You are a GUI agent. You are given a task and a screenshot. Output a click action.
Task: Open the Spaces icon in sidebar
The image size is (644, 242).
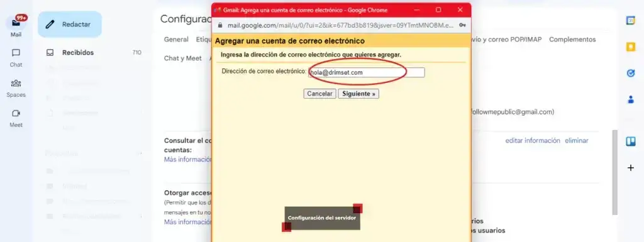click(x=16, y=83)
